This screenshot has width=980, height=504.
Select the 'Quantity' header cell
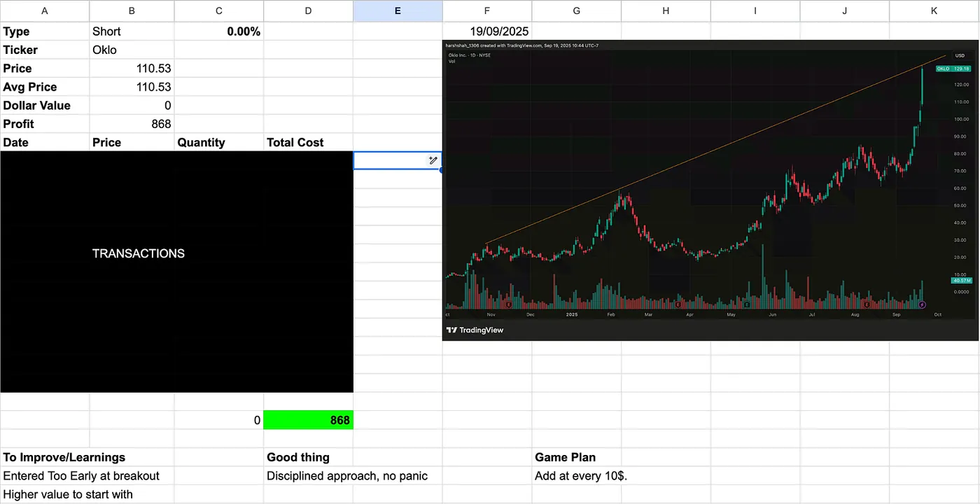(x=219, y=142)
